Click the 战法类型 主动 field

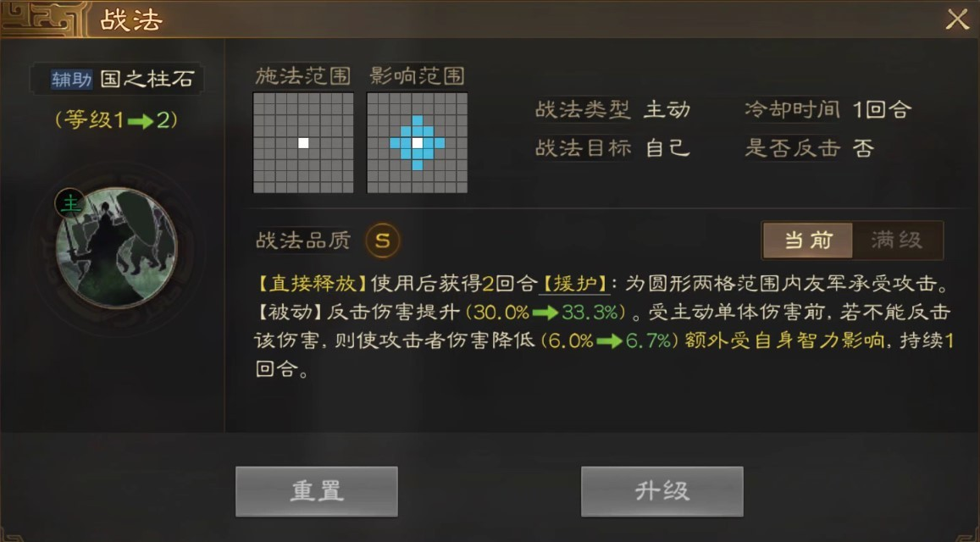click(x=613, y=110)
